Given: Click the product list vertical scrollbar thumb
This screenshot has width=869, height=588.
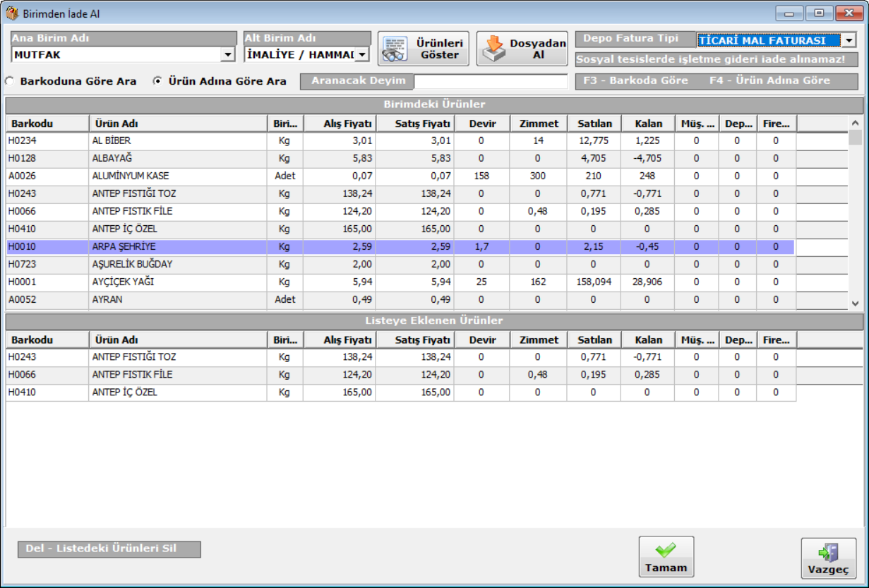Looking at the screenshot, I should point(855,137).
